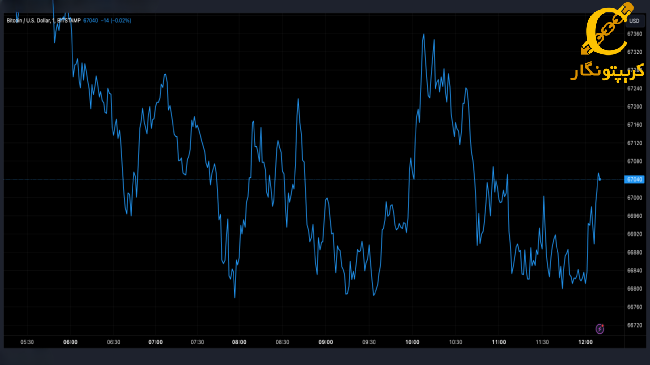Click the 08:30 time axis label
The width and height of the screenshot is (650, 365).
(x=282, y=342)
